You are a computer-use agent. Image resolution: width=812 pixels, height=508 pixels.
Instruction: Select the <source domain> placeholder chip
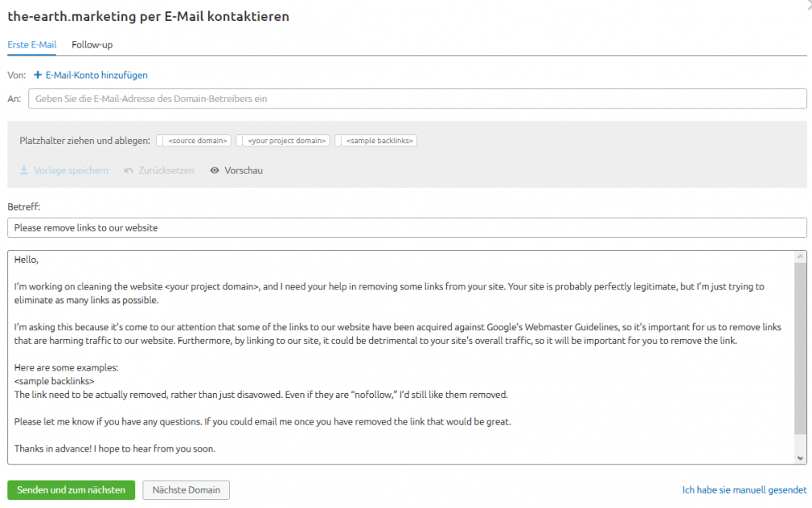[194, 141]
